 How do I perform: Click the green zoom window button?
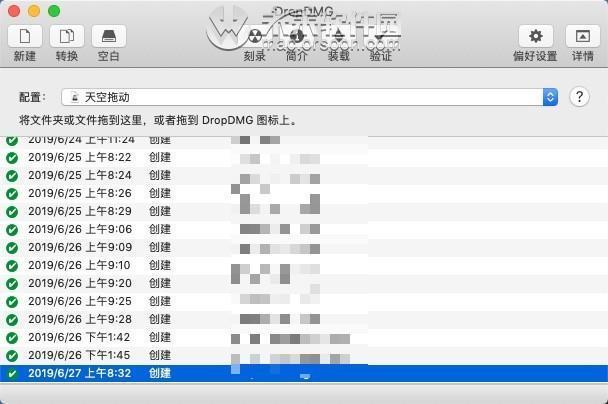click(x=54, y=11)
